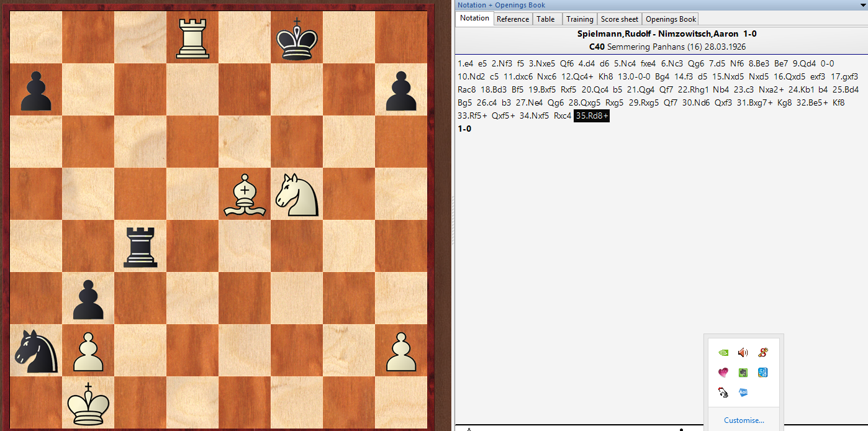Screen dimensions: 868x431
Task: Switch to the Score sheet tab
Action: pyautogui.click(x=619, y=19)
